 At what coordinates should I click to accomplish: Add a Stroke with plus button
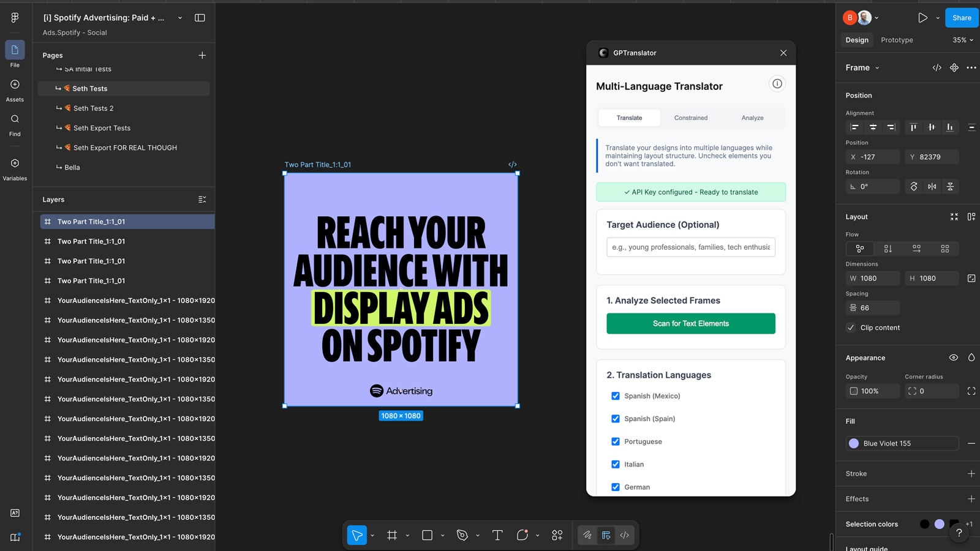(971, 474)
